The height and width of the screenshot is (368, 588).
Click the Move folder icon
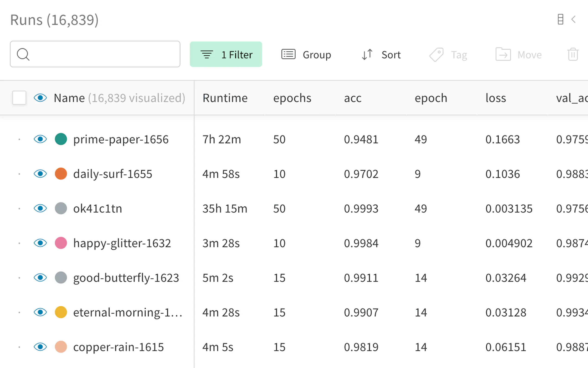coord(503,54)
